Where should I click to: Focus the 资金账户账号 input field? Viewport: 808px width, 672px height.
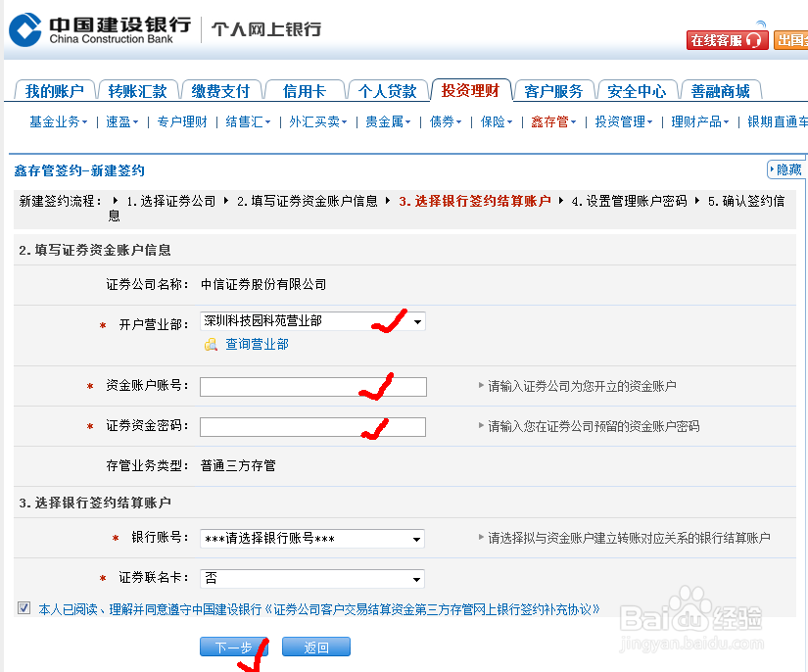(313, 387)
